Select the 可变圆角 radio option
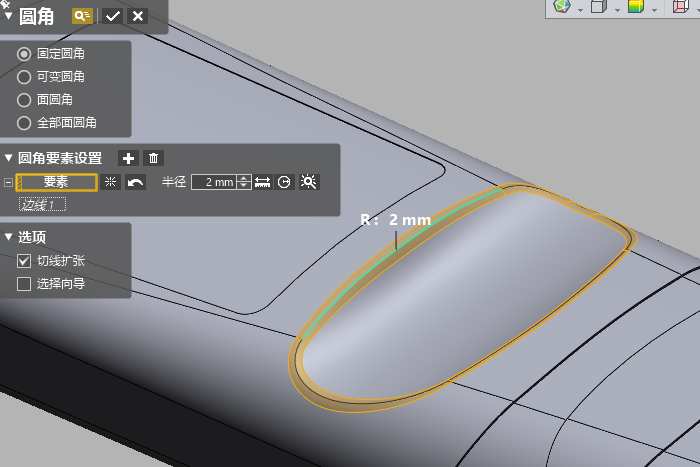Viewport: 700px width, 467px height. coord(25,76)
